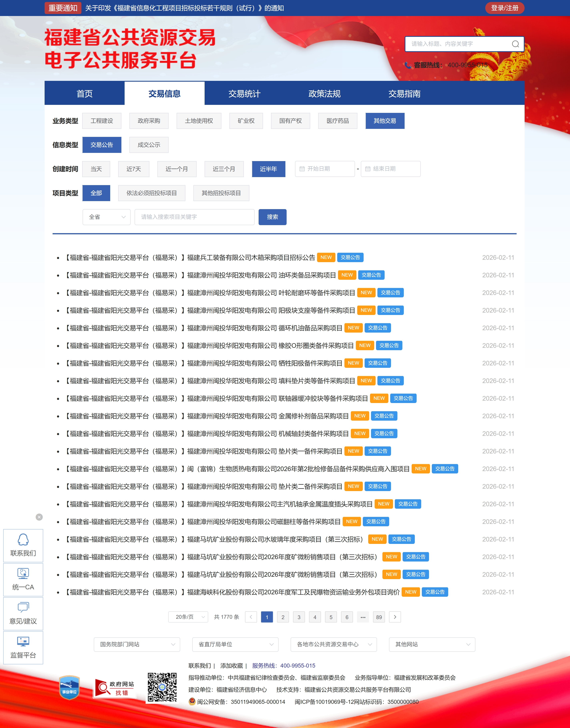Go to next page with right arrow
This screenshot has width=570, height=728.
coord(395,617)
